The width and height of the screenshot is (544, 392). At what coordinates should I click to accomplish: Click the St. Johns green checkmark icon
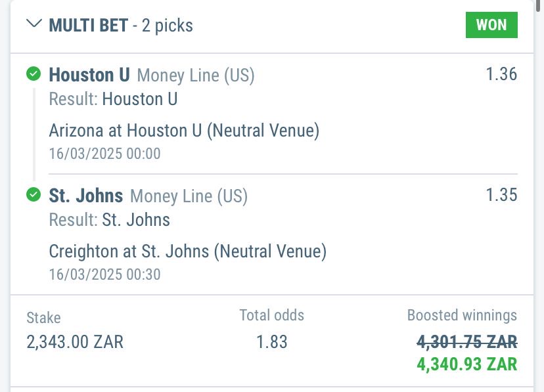click(x=34, y=195)
